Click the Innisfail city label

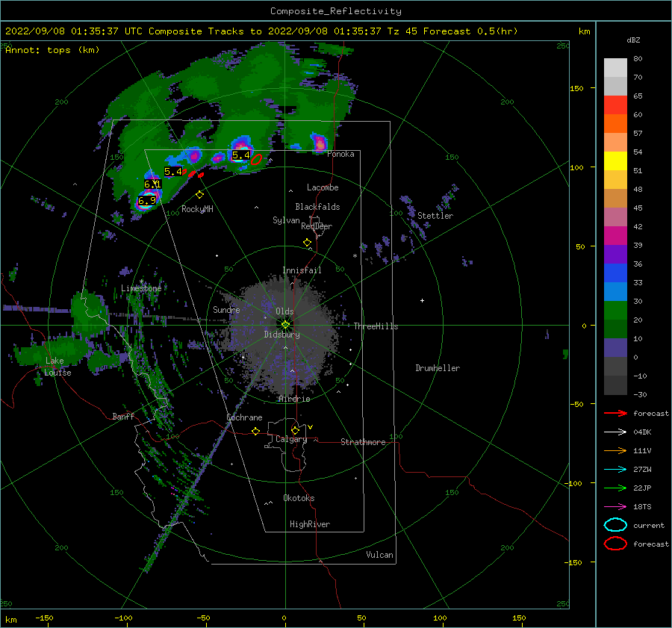302,270
